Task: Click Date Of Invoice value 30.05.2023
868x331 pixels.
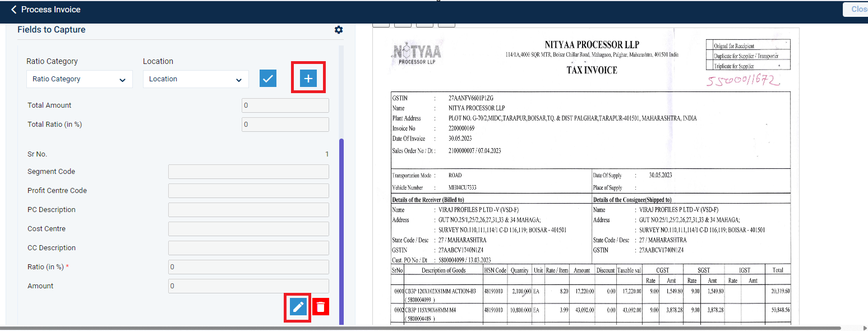Action: (x=461, y=139)
